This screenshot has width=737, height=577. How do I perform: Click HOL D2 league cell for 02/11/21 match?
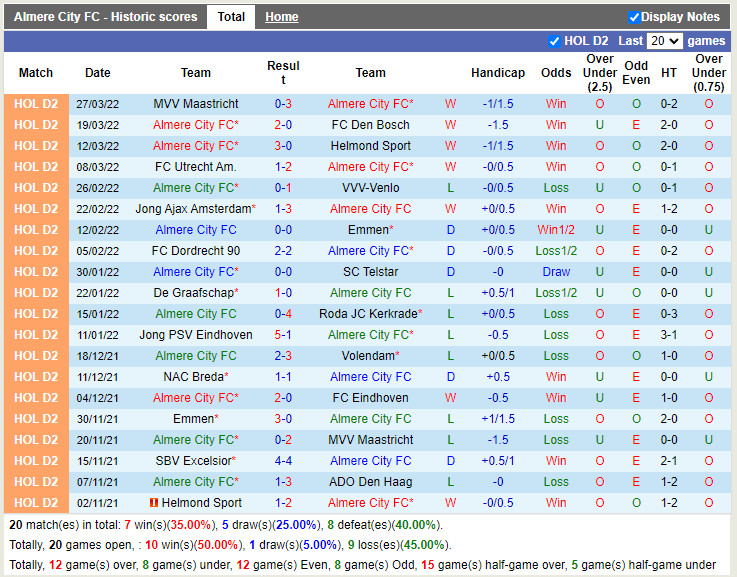pos(36,503)
